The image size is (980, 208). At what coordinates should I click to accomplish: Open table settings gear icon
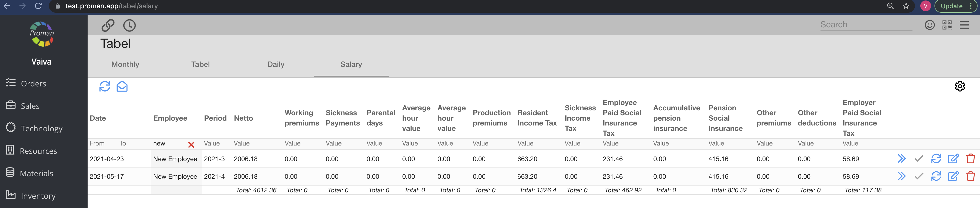pyautogui.click(x=959, y=86)
